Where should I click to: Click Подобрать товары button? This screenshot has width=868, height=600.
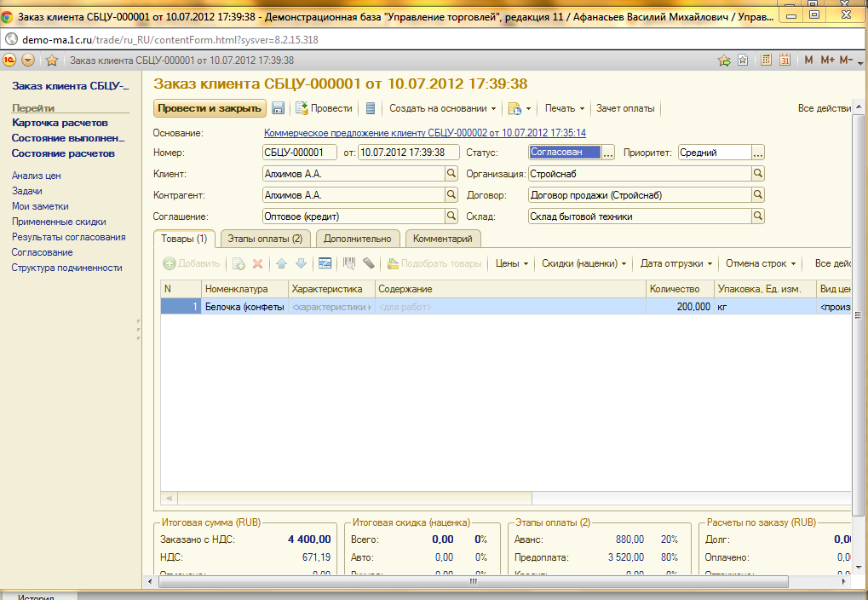(434, 263)
